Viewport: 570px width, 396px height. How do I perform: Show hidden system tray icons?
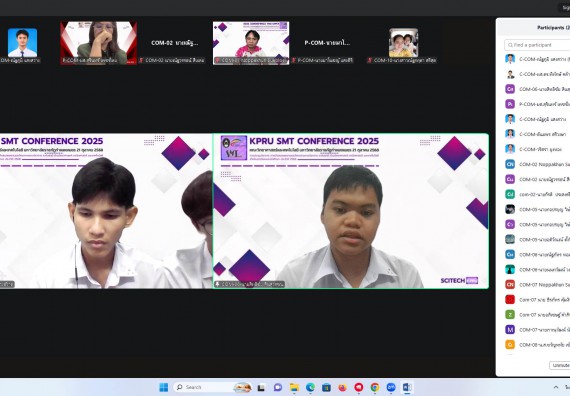pyautogui.click(x=556, y=388)
